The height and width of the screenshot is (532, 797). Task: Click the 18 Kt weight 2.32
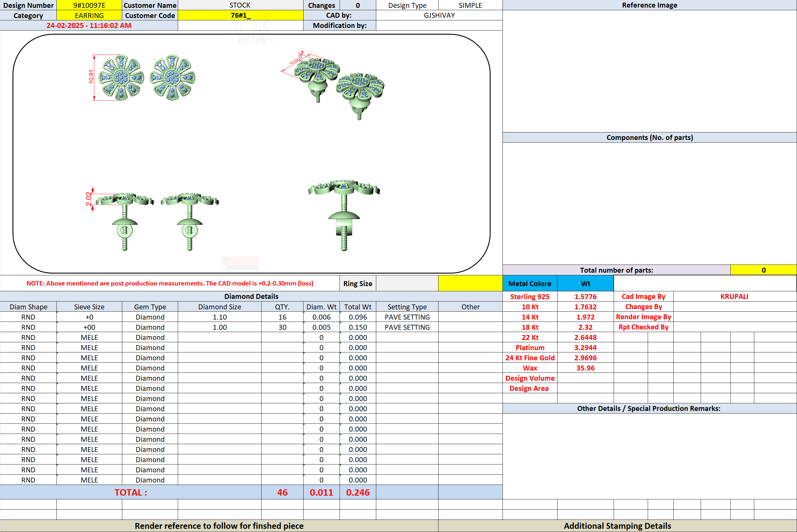pos(585,327)
